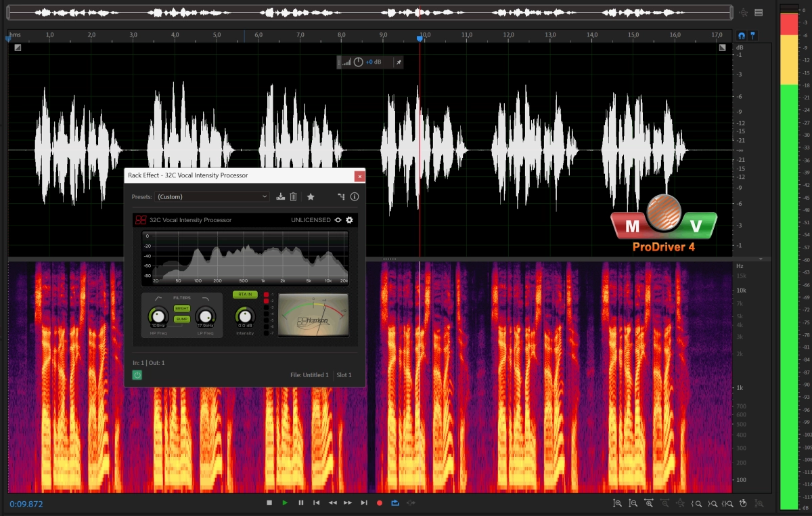Click the File: Untitled 1 label
The image size is (812, 516).
[x=309, y=374]
